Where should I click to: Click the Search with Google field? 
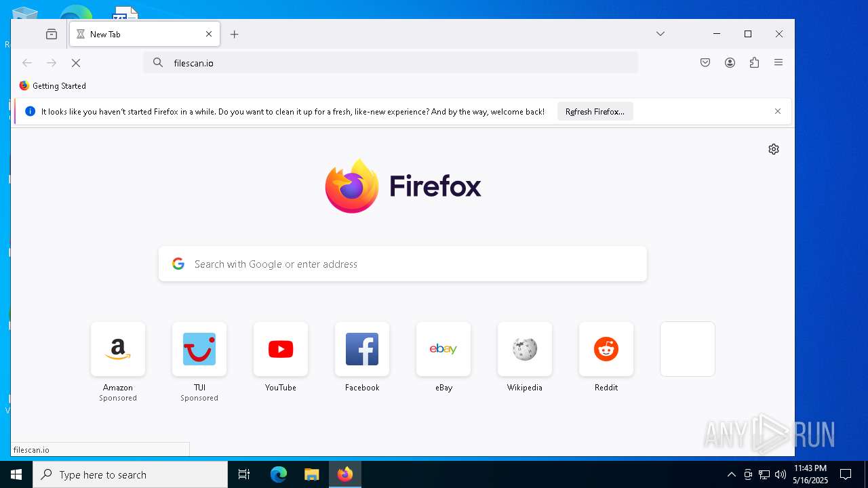(x=403, y=264)
